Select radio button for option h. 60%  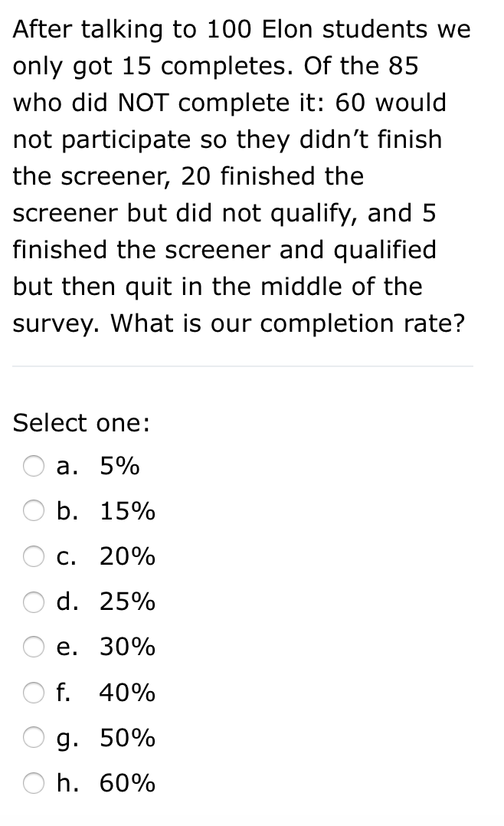(x=33, y=784)
